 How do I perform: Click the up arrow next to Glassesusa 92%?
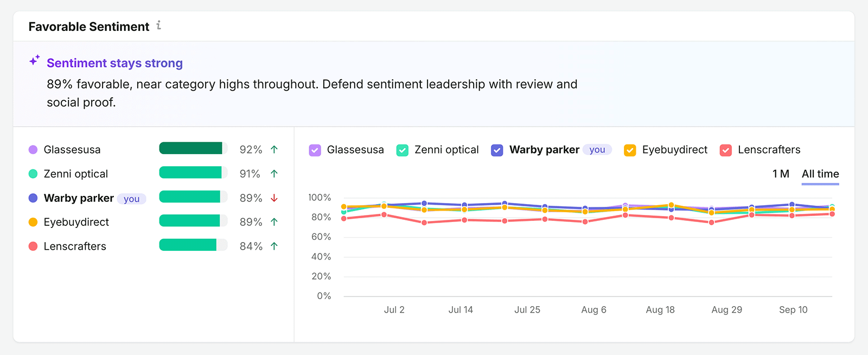pos(274,149)
